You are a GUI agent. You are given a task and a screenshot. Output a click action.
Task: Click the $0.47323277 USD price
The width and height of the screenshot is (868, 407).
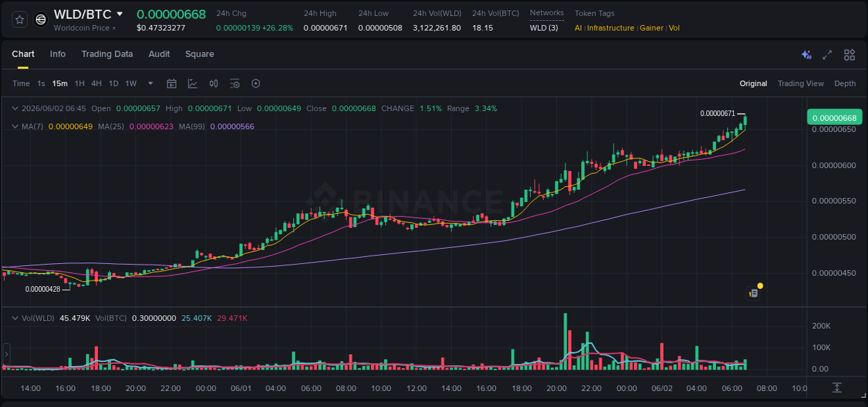(x=161, y=28)
